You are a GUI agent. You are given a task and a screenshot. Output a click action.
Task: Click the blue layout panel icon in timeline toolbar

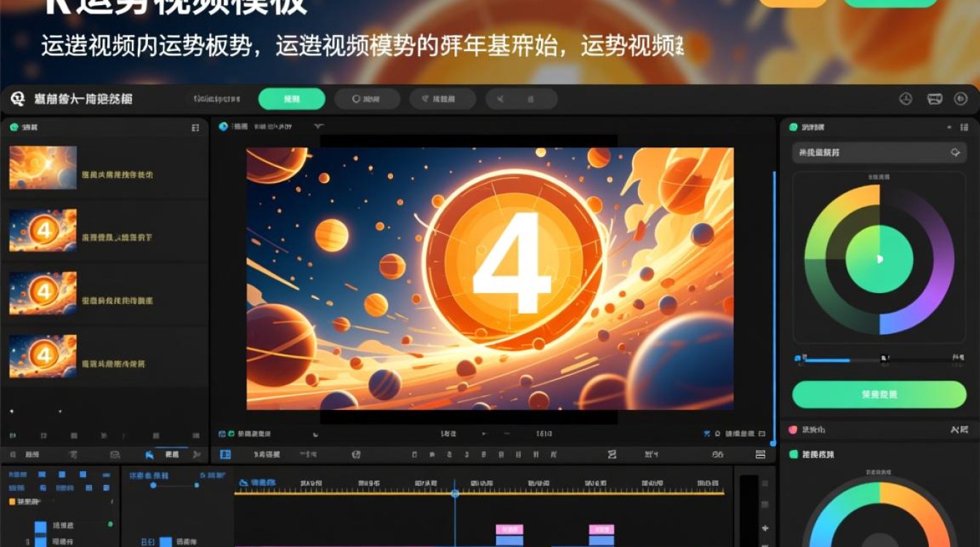click(225, 454)
